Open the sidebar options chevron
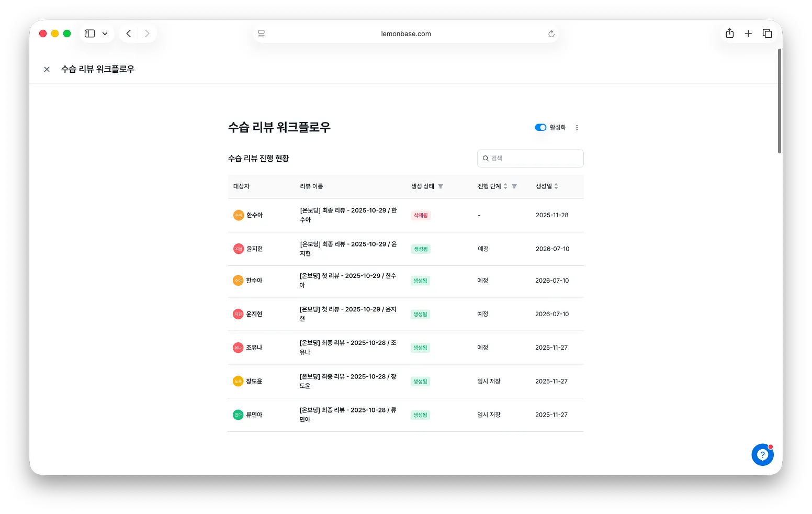Viewport: 812px width, 514px height. tap(105, 33)
